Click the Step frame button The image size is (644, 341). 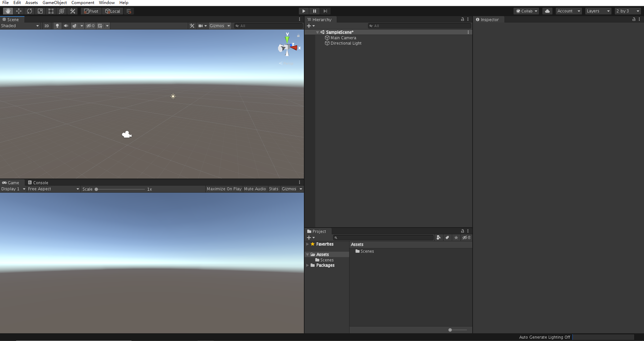325,11
